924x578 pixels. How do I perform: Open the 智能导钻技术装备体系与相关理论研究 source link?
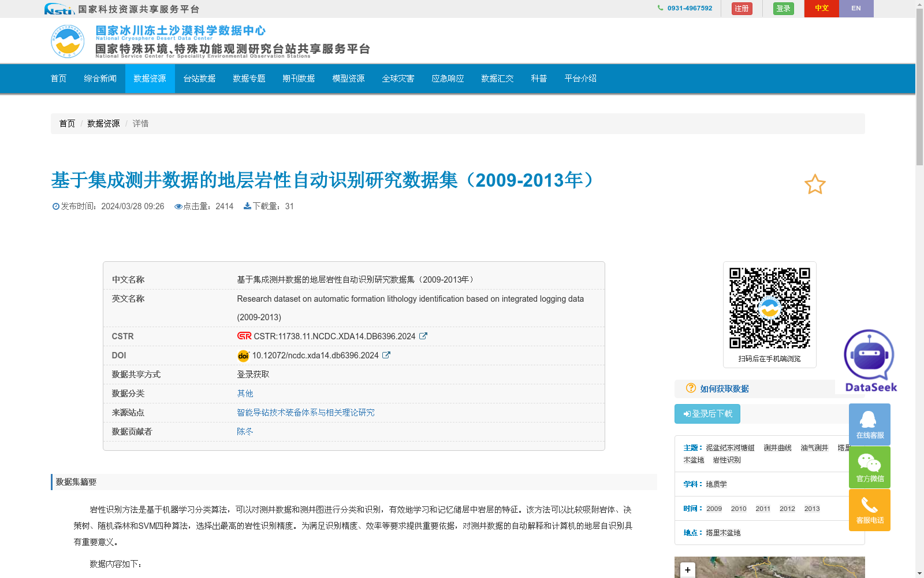305,413
